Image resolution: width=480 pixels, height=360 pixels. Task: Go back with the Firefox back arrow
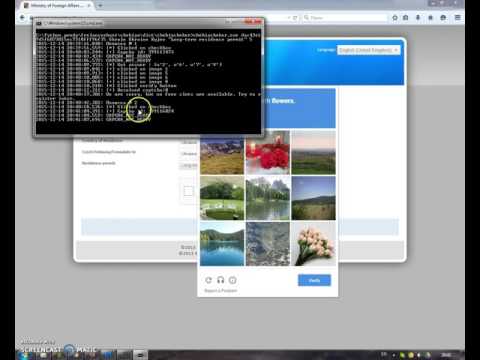[x=22, y=17]
